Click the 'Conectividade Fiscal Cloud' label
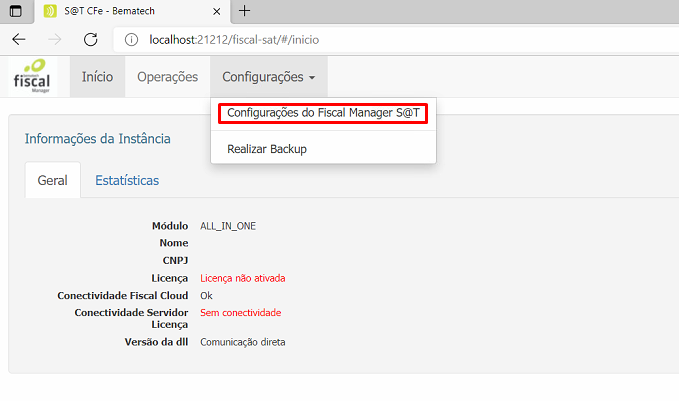The width and height of the screenshot is (679, 401). click(x=123, y=295)
